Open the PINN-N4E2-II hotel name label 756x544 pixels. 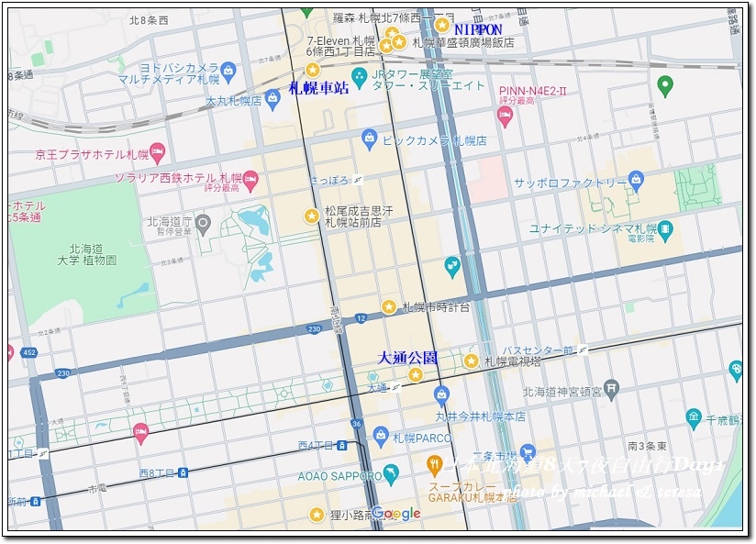pos(532,91)
